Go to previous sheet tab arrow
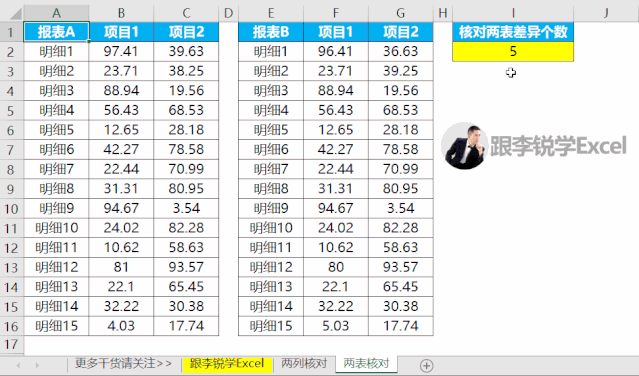The image size is (639, 376). [18, 365]
